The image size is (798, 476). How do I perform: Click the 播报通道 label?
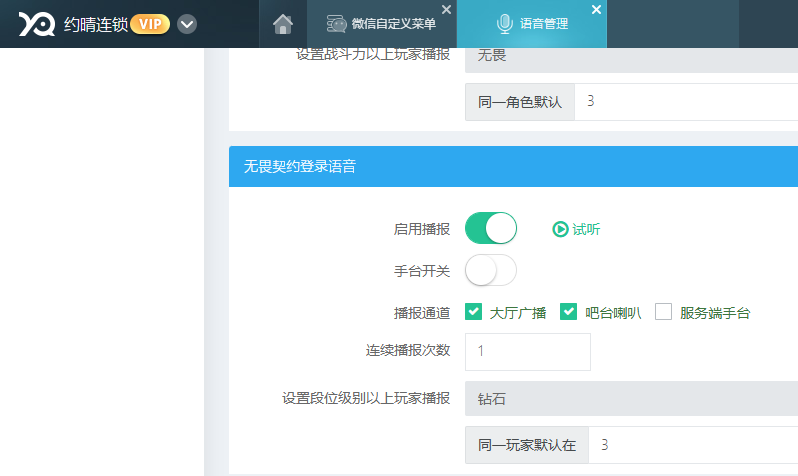click(x=422, y=313)
